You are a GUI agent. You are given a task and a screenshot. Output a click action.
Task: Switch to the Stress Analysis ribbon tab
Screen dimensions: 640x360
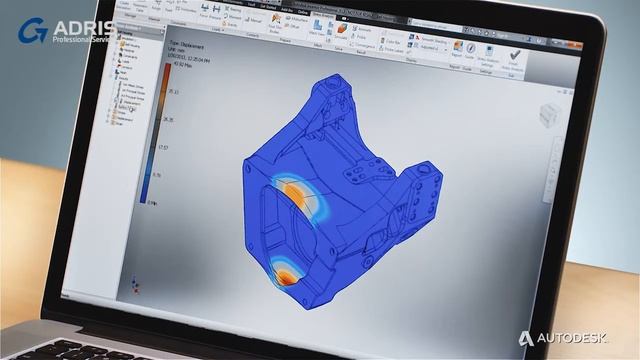click(x=324, y=16)
